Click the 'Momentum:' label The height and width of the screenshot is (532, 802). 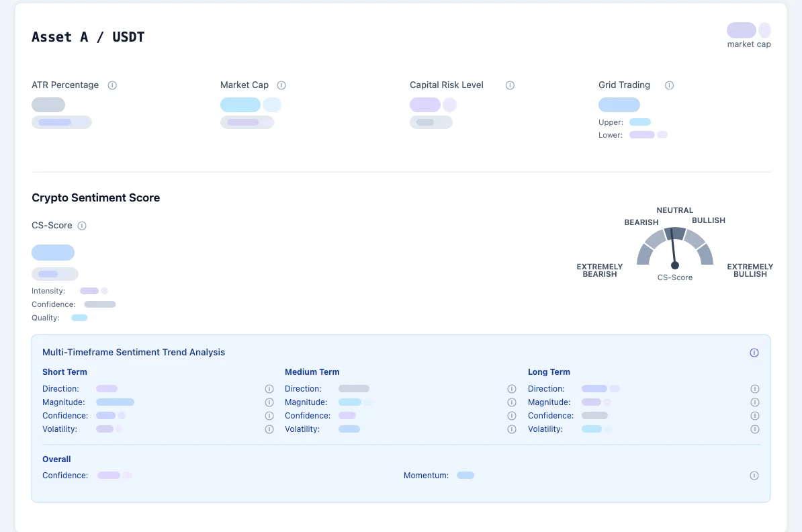coord(426,476)
